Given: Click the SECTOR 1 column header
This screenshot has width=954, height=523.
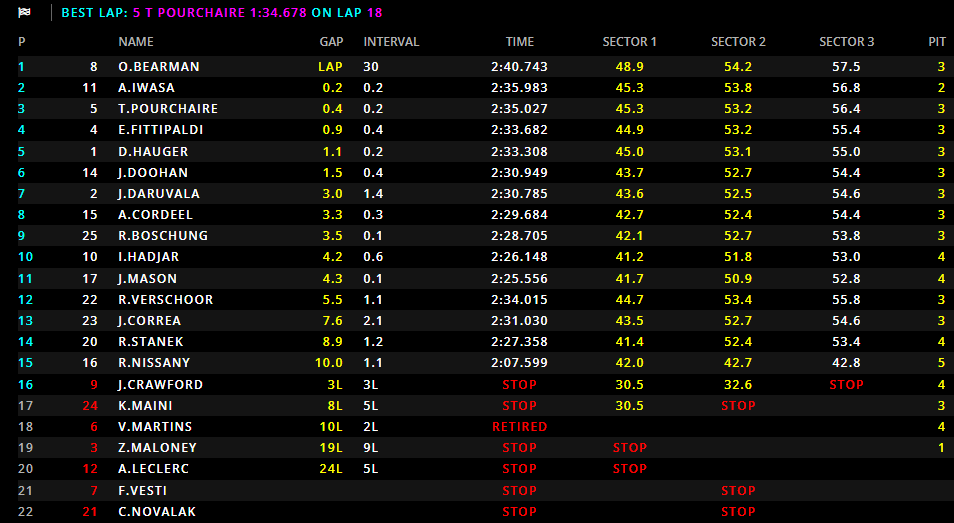Looking at the screenshot, I should [x=629, y=42].
